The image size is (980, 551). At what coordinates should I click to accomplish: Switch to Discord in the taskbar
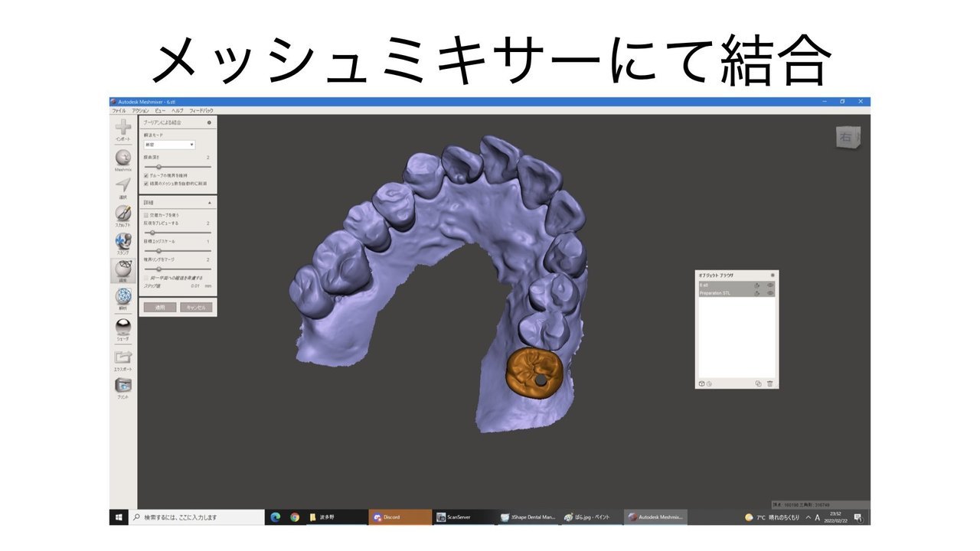tap(400, 517)
